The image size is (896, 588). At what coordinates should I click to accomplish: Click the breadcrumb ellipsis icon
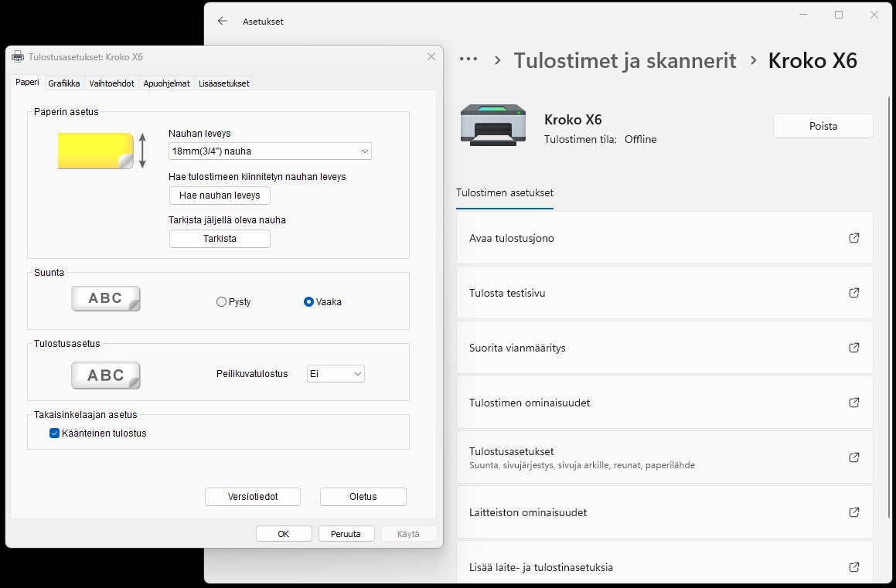coord(468,60)
